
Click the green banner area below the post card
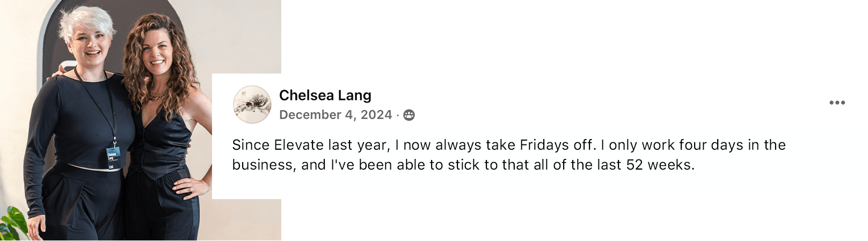tap(574, 220)
